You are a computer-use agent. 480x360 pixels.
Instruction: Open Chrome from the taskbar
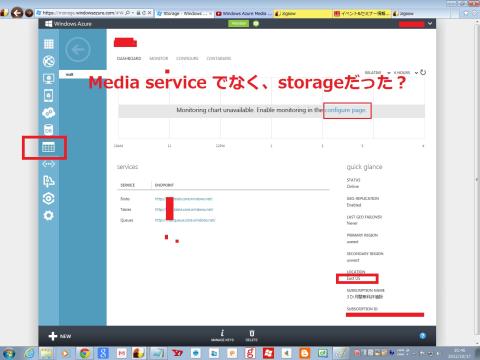pos(85,353)
